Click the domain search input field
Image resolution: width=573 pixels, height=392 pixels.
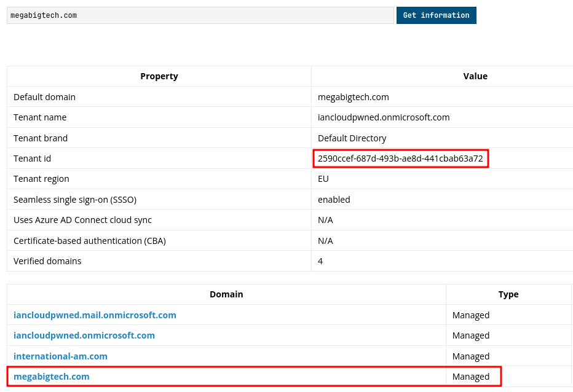click(200, 15)
